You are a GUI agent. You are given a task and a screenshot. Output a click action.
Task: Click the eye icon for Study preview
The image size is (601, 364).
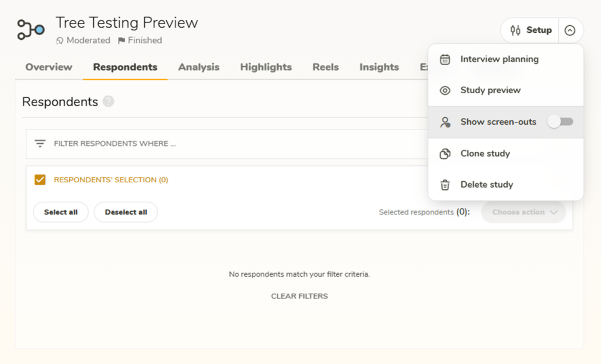(x=445, y=90)
